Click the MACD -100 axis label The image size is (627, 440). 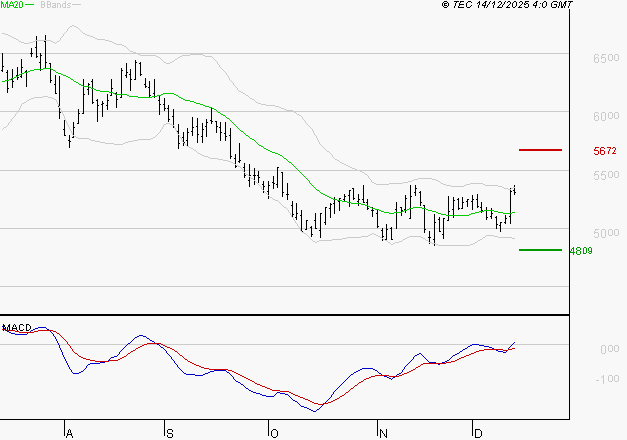point(607,378)
